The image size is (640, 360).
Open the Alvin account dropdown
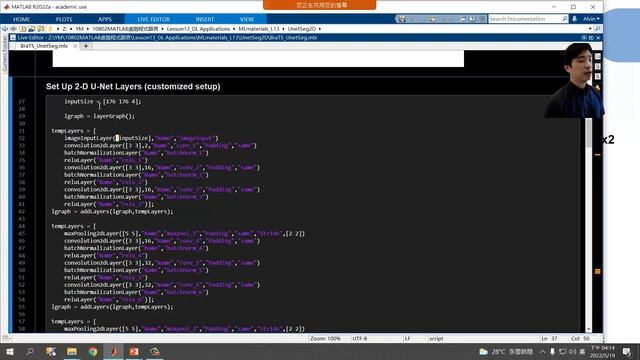pyautogui.click(x=591, y=19)
